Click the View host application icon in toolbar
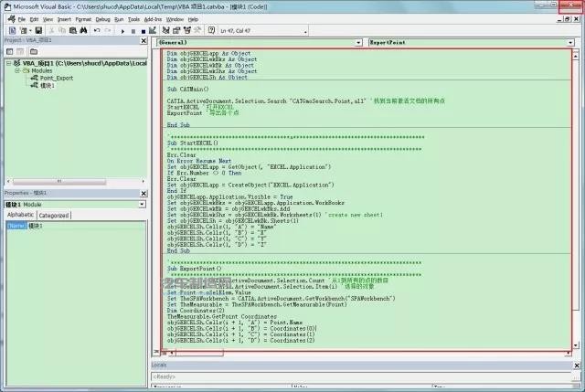The image size is (585, 392). click(12, 30)
